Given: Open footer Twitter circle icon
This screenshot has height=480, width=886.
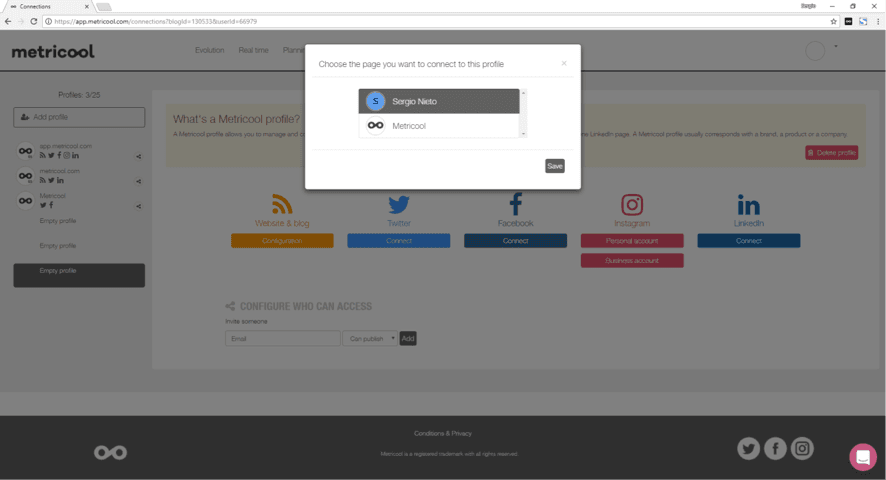Looking at the screenshot, I should tap(748, 449).
